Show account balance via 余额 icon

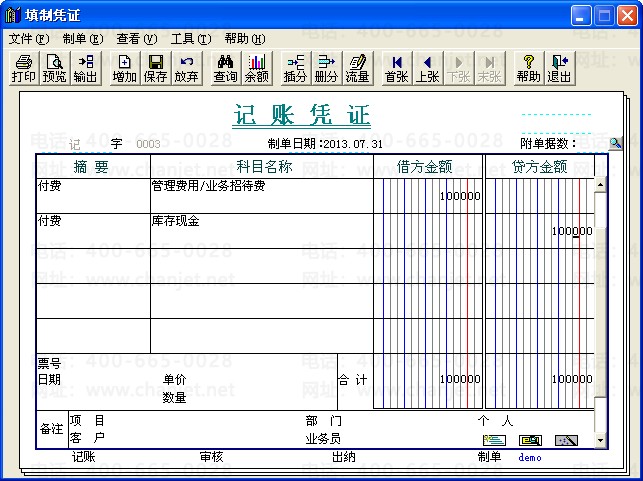257,68
